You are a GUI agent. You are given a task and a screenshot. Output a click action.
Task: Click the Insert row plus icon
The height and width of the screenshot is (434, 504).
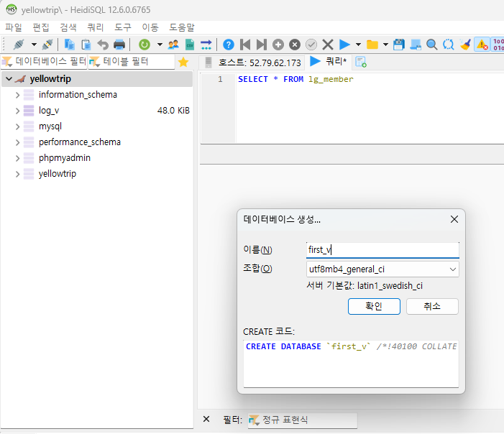click(278, 45)
